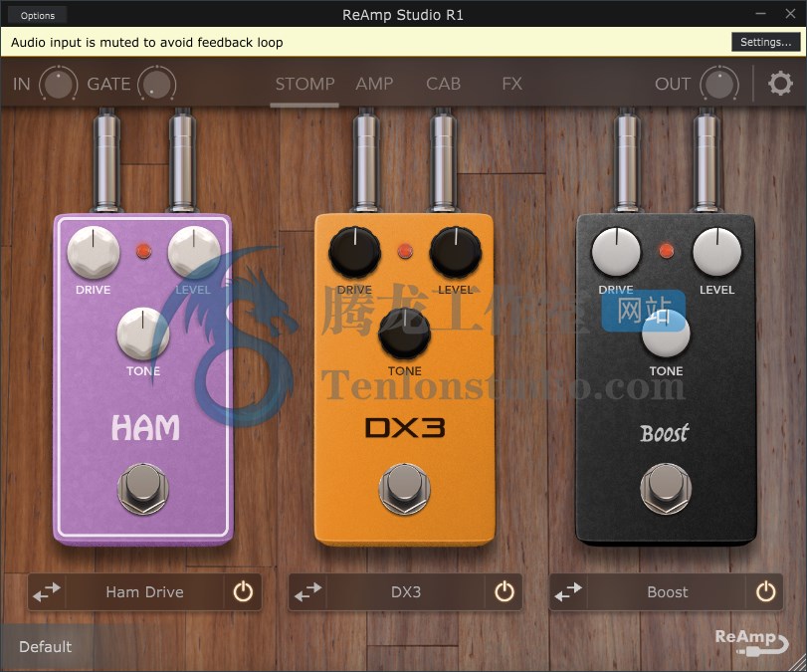Open the DX3 pedal selector
Viewport: 807px width, 672px height.
pos(406,592)
